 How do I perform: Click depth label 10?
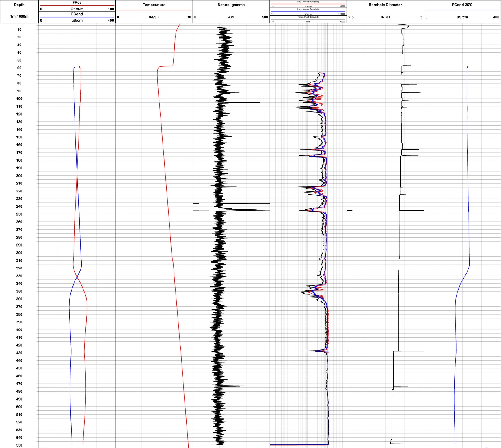tap(19, 29)
